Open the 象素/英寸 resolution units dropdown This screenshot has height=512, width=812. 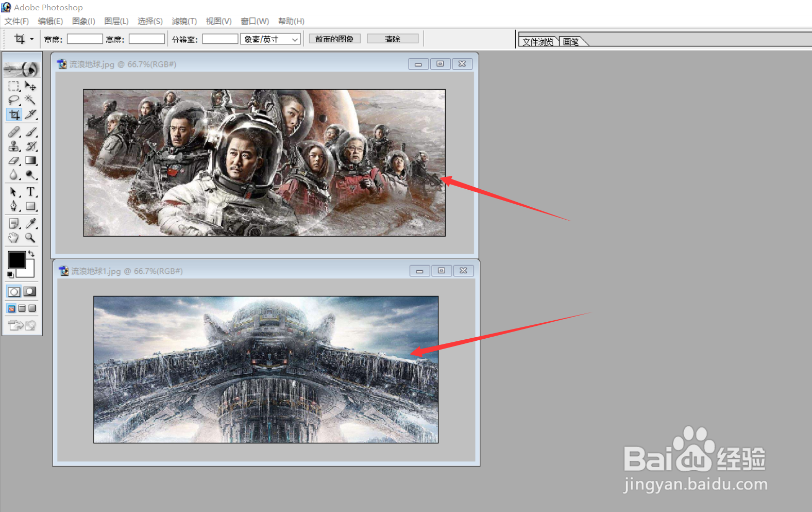tap(270, 39)
